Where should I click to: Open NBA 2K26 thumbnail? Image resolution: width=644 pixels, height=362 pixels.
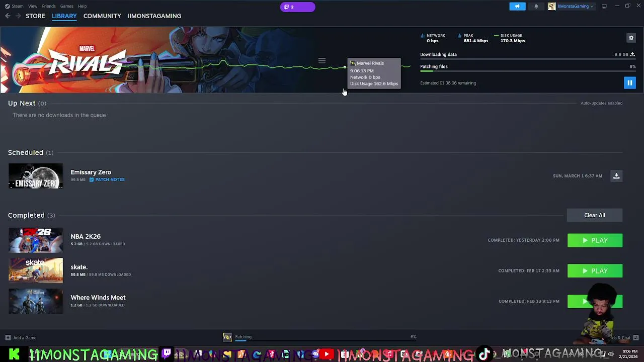click(x=36, y=240)
